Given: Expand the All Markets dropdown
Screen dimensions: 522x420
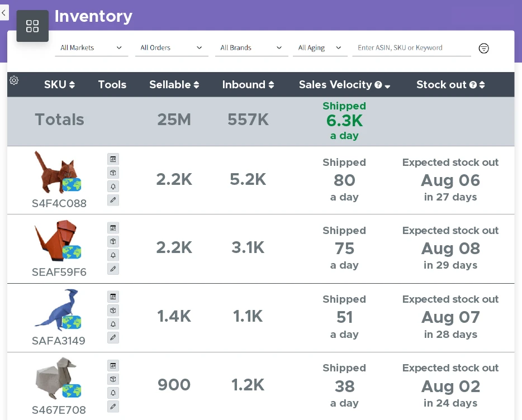Looking at the screenshot, I should 91,47.
